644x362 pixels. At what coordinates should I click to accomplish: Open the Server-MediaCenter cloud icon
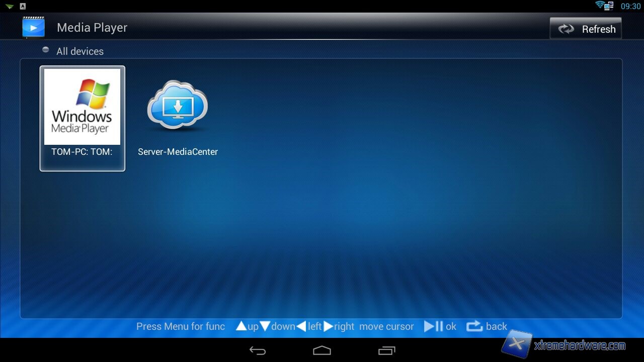(x=178, y=106)
